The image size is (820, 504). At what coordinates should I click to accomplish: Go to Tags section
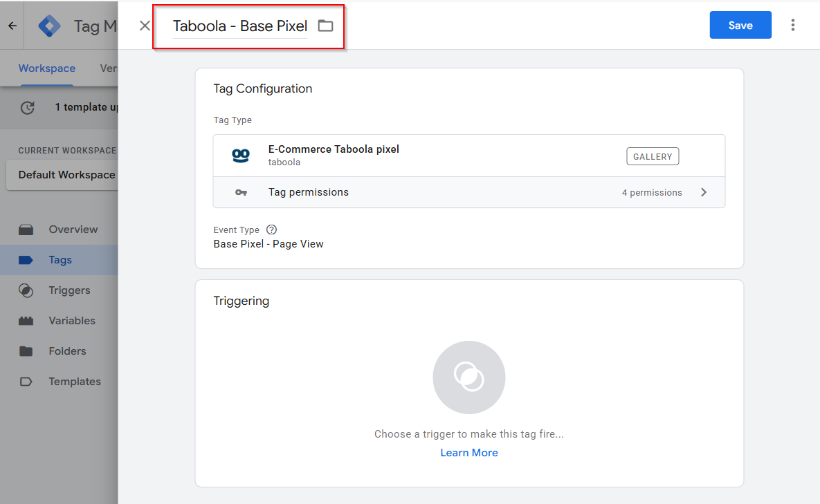pos(60,260)
